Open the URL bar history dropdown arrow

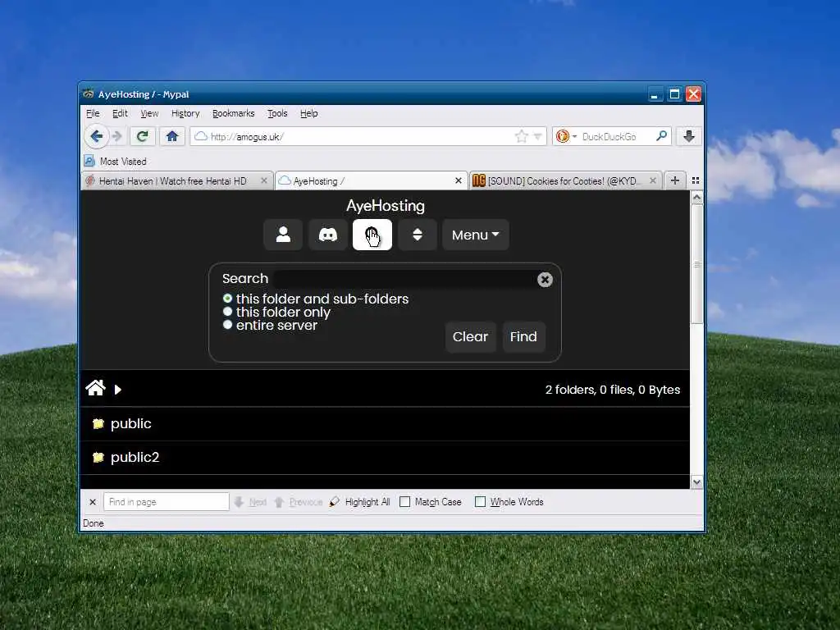click(x=537, y=136)
